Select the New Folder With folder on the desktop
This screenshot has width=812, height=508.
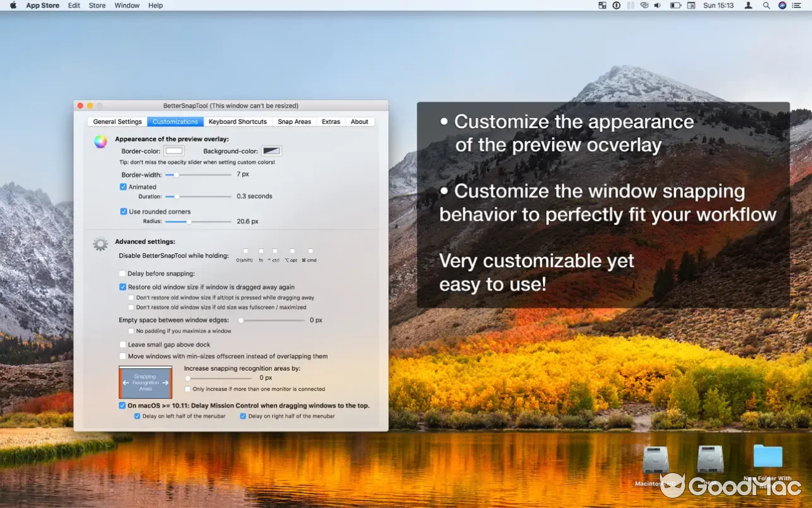(x=768, y=457)
